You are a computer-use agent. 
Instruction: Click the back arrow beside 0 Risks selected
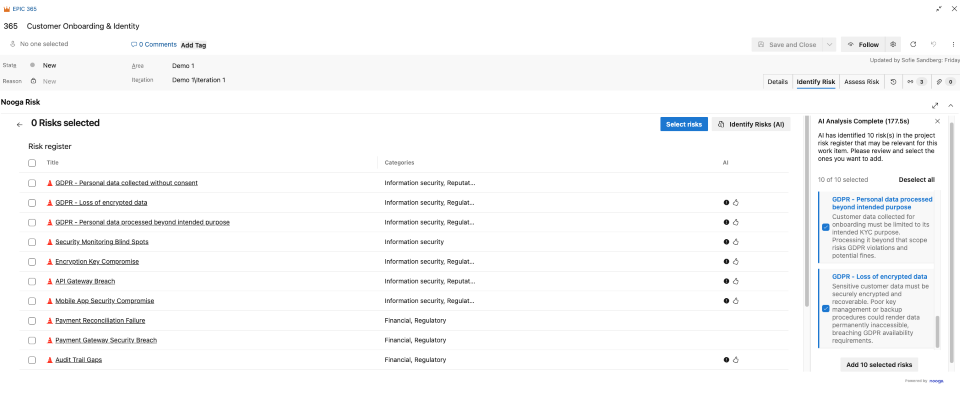tap(19, 124)
